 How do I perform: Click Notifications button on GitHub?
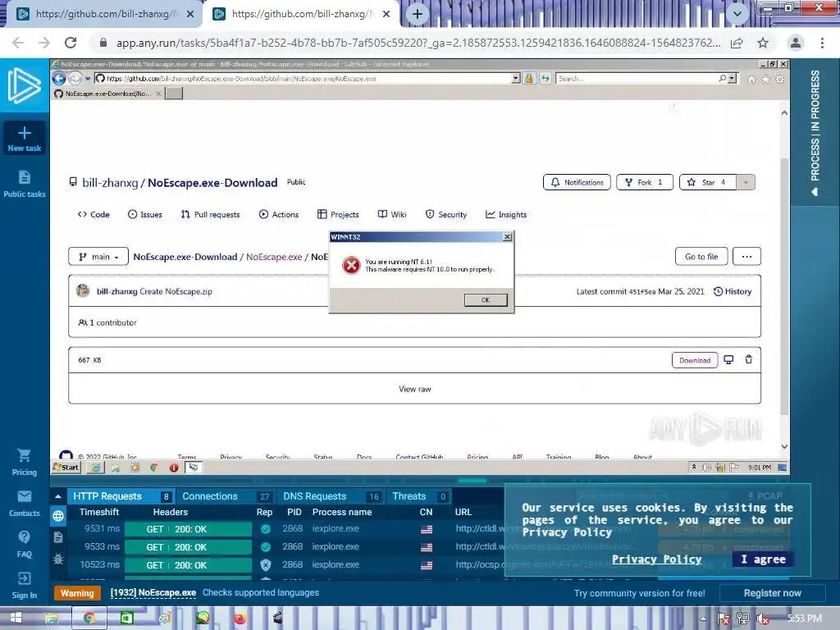tap(577, 182)
